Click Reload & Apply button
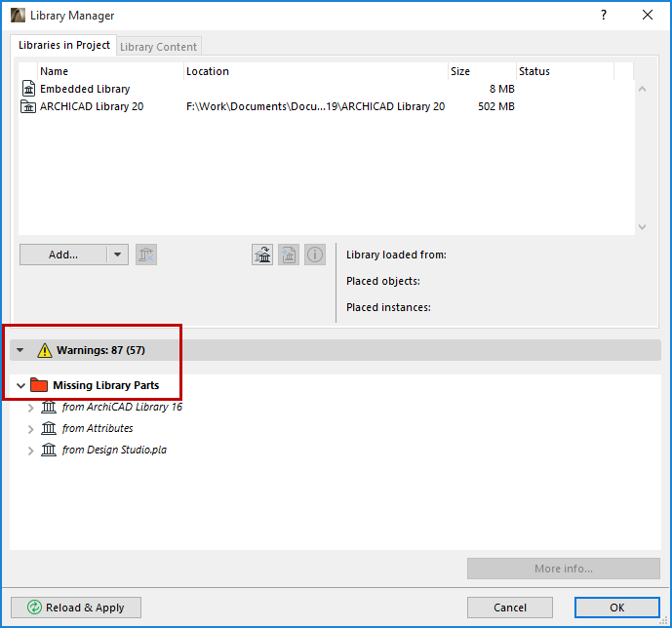Screen dimensions: 672x628 pyautogui.click(x=76, y=608)
